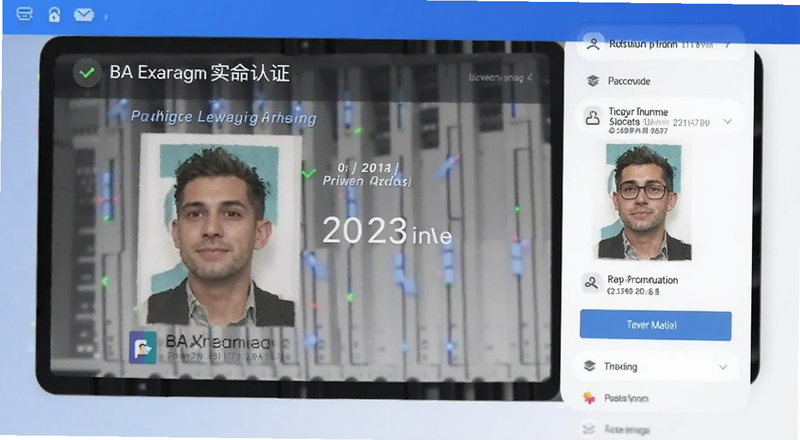Image resolution: width=800 pixels, height=440 pixels.
Task: Click the layers icon beside Tnoding
Action: pyautogui.click(x=590, y=366)
